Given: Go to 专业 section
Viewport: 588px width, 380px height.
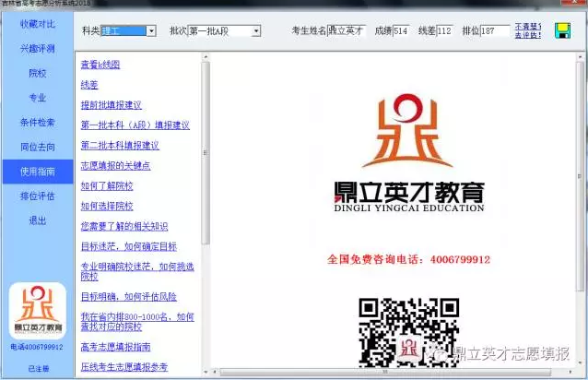Looking at the screenshot, I should [x=38, y=98].
